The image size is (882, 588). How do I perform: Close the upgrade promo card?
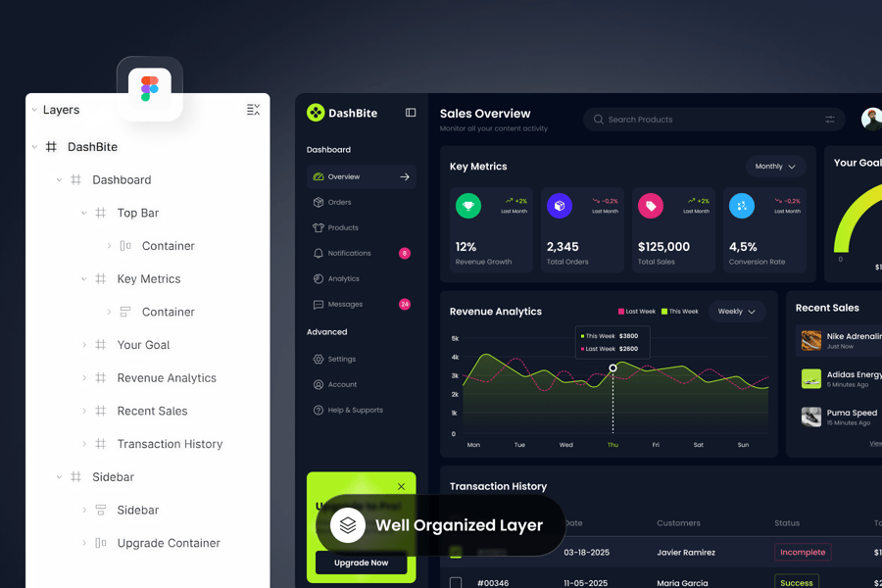pyautogui.click(x=401, y=486)
